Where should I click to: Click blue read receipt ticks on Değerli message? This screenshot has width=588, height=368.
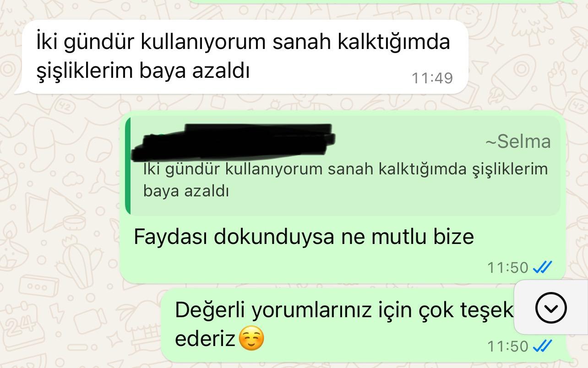543,346
